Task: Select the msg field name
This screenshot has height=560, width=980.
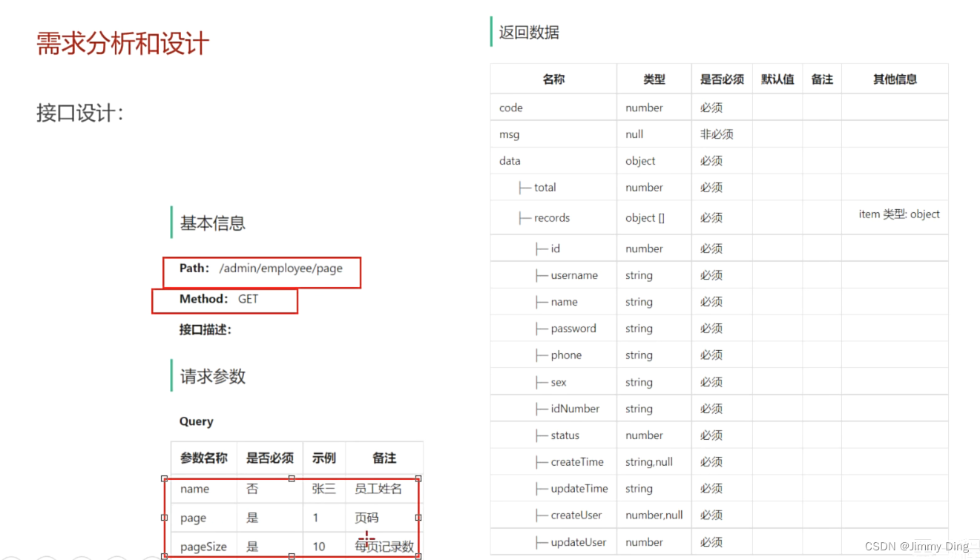Action: (x=509, y=134)
